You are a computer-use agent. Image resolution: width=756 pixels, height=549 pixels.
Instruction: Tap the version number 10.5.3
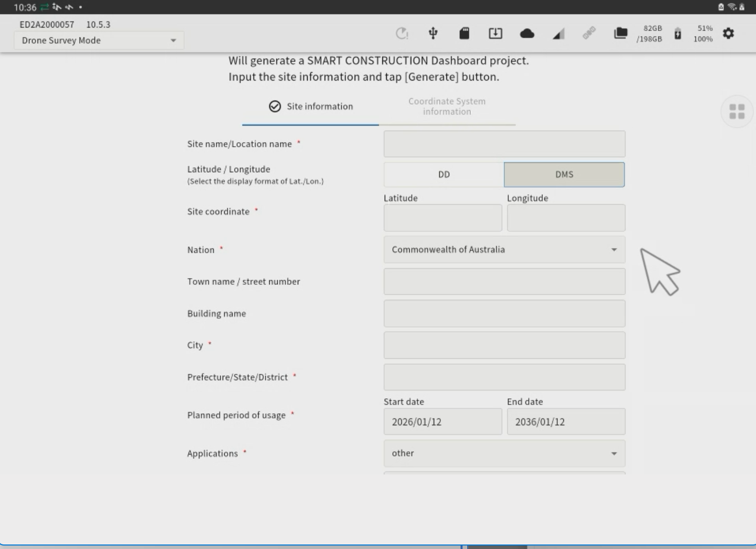pyautogui.click(x=98, y=25)
